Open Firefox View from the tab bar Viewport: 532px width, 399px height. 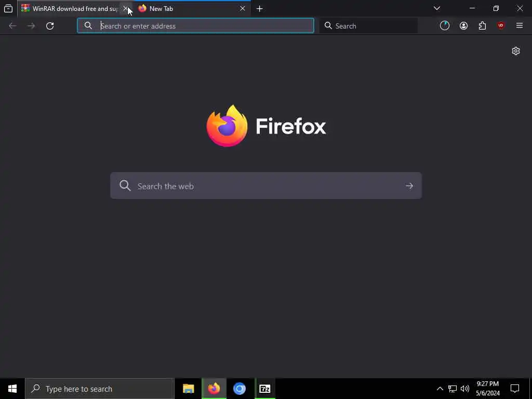8,8
